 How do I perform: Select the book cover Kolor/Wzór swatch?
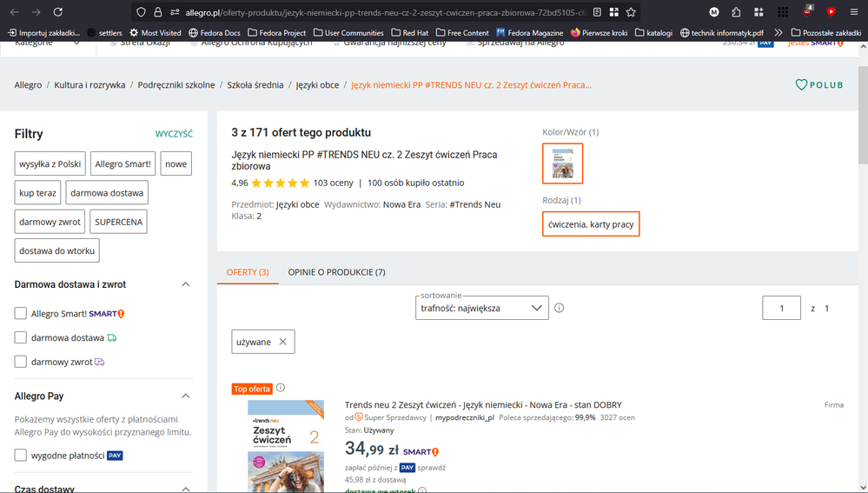pos(562,163)
